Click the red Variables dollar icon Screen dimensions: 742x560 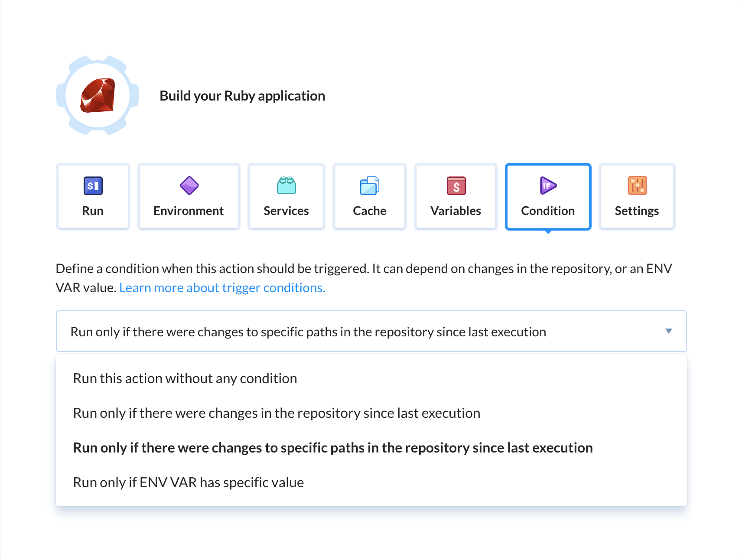[456, 186]
